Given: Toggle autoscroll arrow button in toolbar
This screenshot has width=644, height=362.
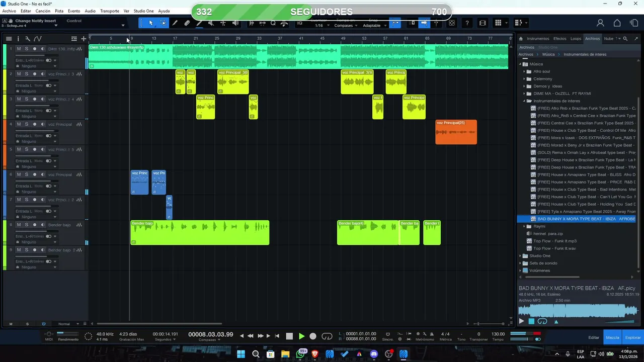Looking at the screenshot, I should [x=424, y=23].
